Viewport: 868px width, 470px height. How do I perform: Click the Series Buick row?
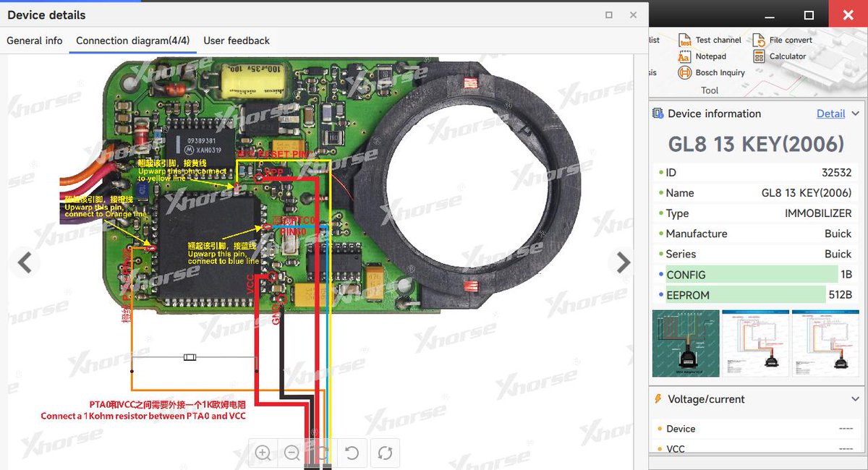pos(756,254)
